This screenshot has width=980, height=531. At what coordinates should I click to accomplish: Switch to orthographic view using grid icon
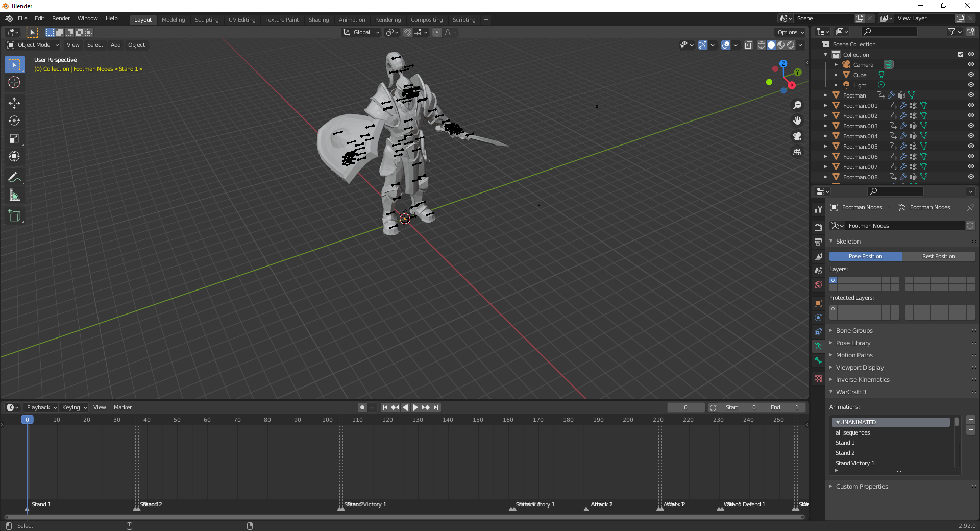click(797, 152)
